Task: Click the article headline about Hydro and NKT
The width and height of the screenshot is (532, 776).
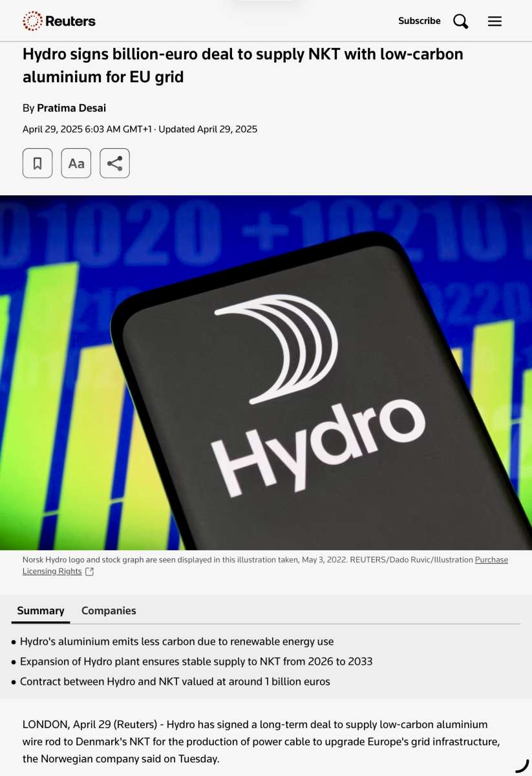Action: 243,65
